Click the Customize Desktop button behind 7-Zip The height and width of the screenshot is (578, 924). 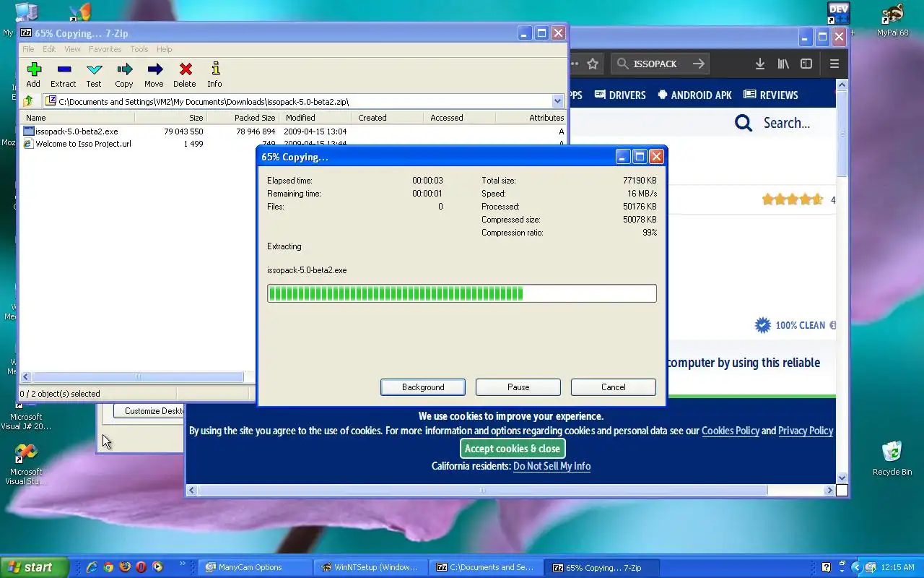(x=149, y=411)
